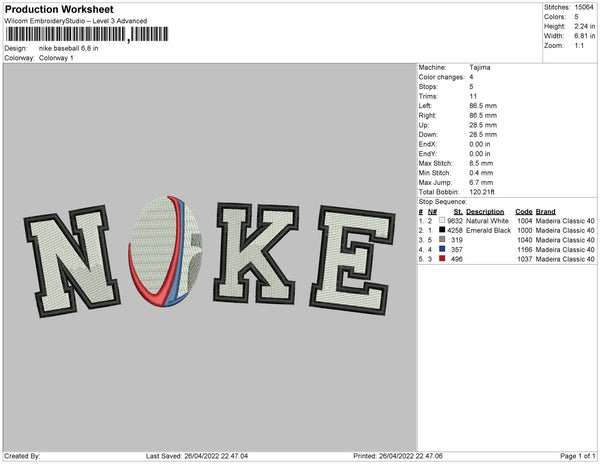
Task: Click the Total Bobbin value 120.21ft
Action: [x=482, y=192]
